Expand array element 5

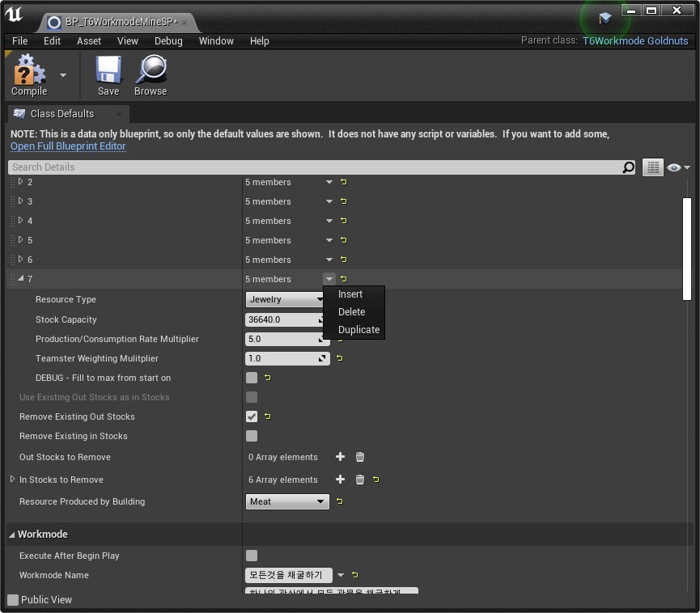tap(20, 239)
